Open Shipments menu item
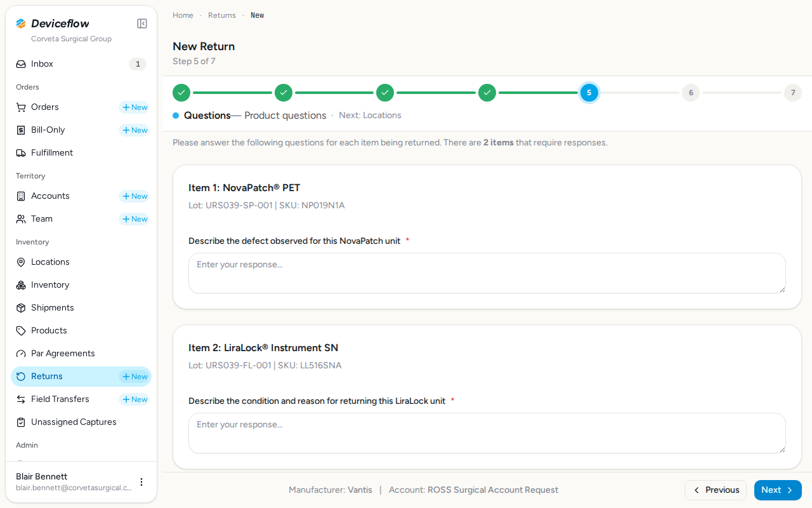 [81, 308]
